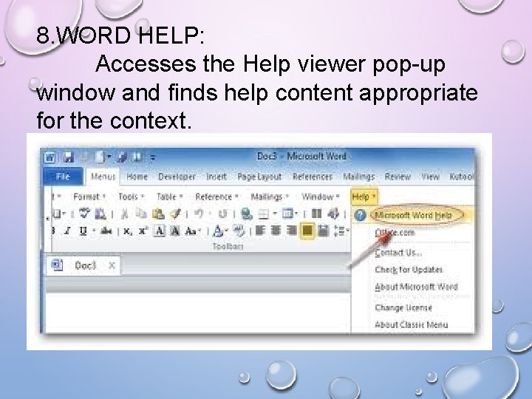Toggle Subscript formatting
The width and height of the screenshot is (532, 399).
point(128,232)
